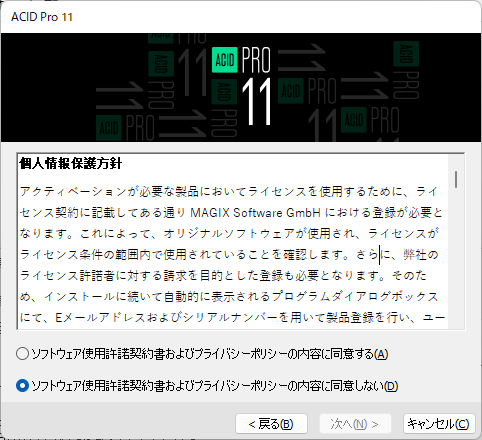The image size is (482, 440).
Task: Select the agree to license radio button (A)
Action: [x=22, y=354]
